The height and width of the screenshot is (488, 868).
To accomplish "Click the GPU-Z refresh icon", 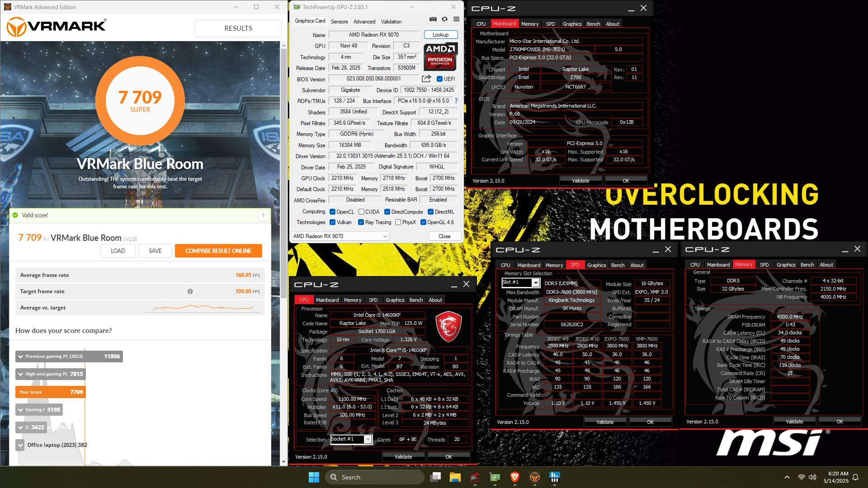I will [x=445, y=19].
